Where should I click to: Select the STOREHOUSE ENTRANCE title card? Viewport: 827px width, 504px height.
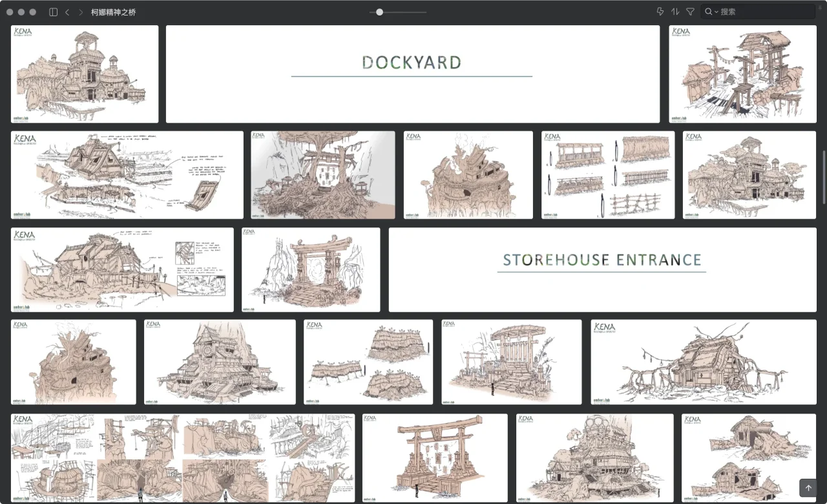point(603,269)
